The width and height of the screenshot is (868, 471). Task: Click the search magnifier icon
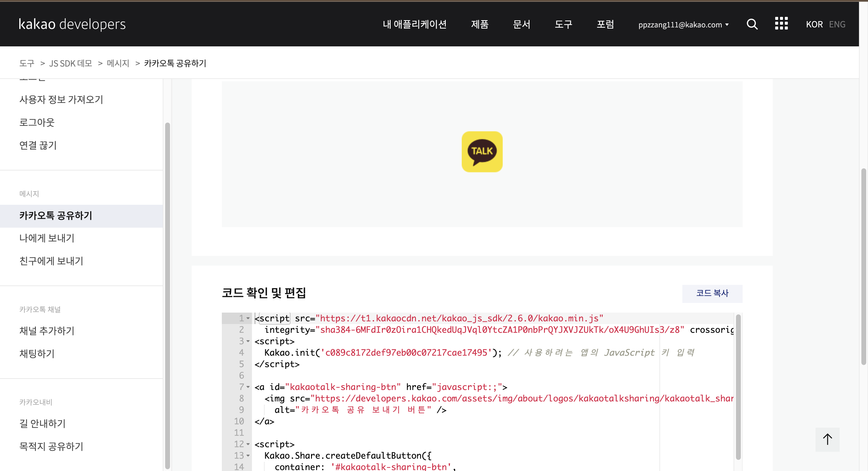tap(752, 24)
